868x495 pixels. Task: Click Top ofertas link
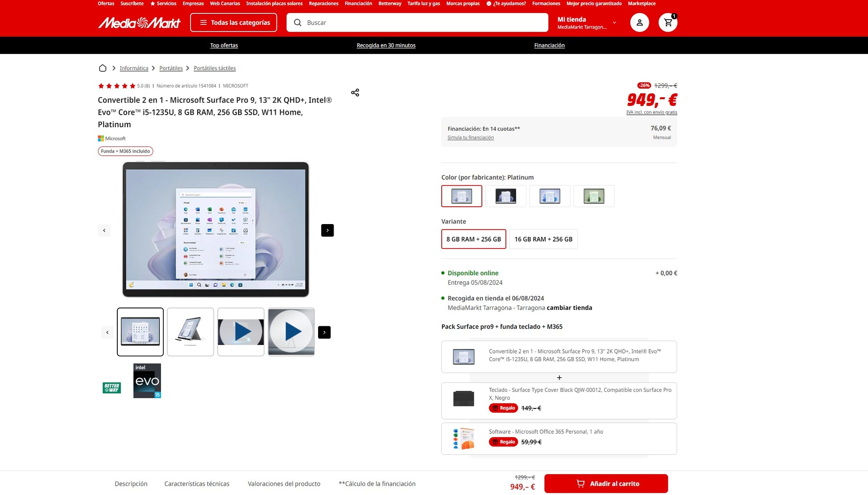(x=224, y=45)
